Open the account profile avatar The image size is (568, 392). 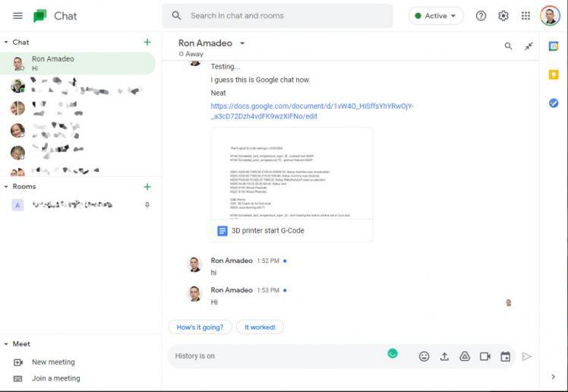click(550, 16)
